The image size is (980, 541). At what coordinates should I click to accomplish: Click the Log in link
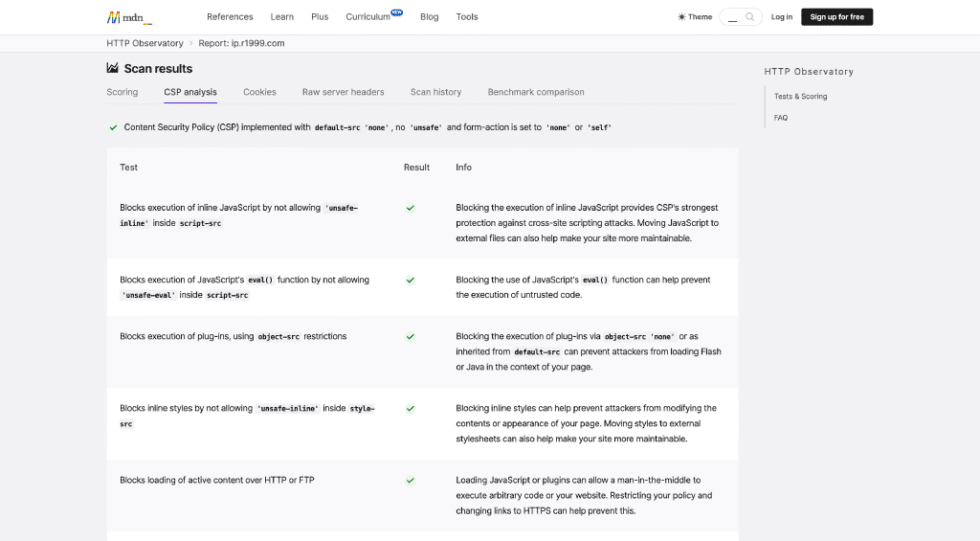click(x=782, y=17)
